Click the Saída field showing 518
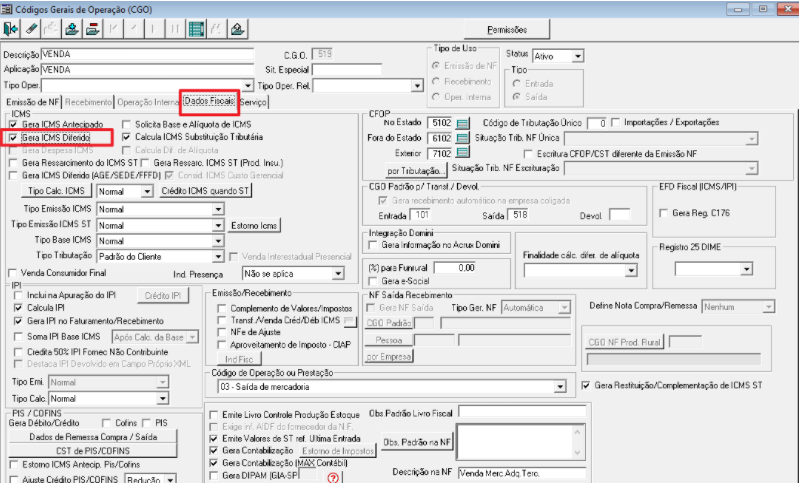 [x=519, y=215]
